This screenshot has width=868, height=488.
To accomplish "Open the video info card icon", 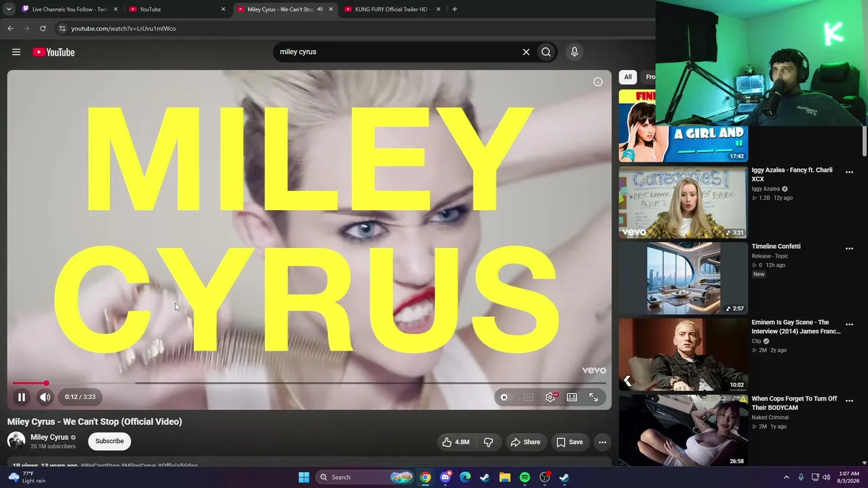I will pyautogui.click(x=597, y=82).
